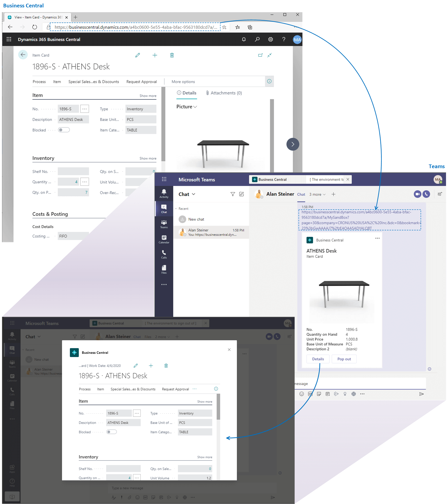Toggle the FactBox info pane icon
Image resolution: width=448 pixels, height=504 pixels.
click(x=269, y=81)
